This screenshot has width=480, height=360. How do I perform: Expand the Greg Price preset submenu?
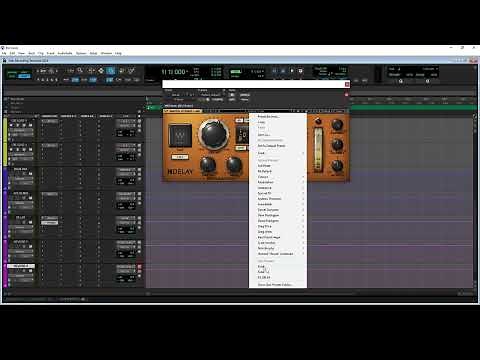278,226
